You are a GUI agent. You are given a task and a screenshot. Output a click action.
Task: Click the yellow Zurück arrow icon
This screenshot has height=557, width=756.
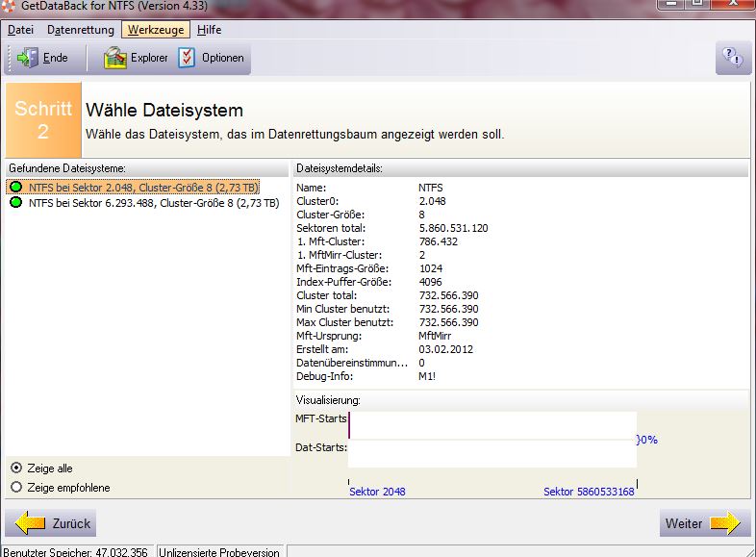coord(30,523)
